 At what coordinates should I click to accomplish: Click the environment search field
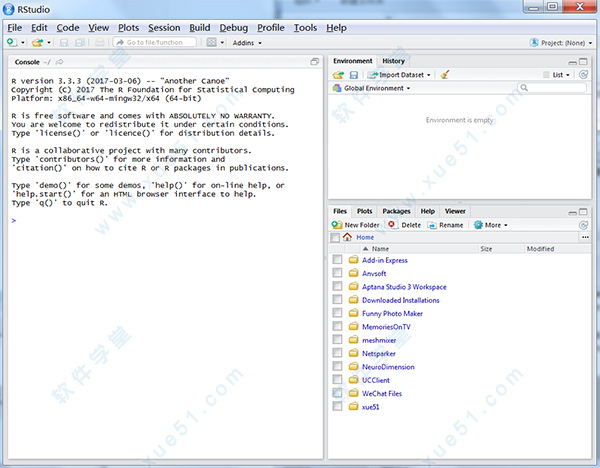click(x=552, y=88)
